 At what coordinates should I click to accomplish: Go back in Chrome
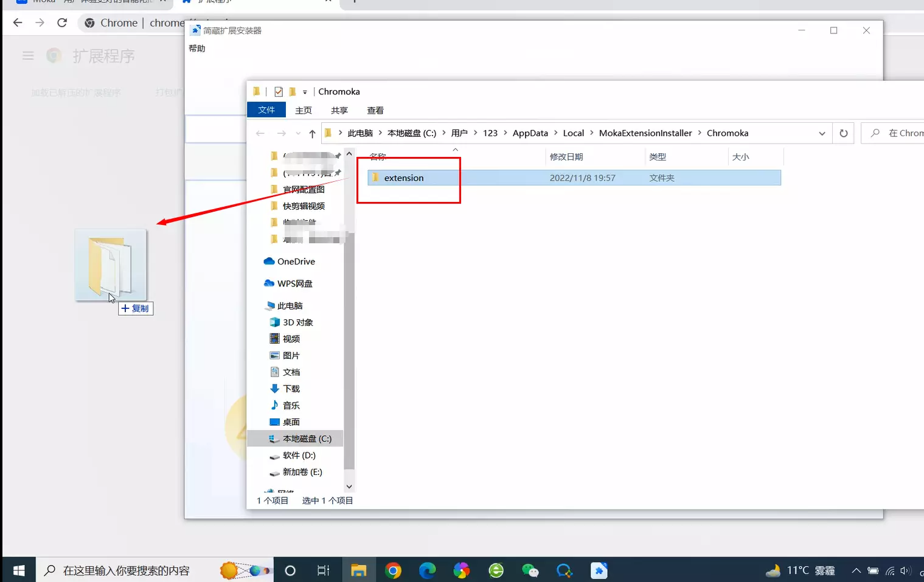pos(18,23)
